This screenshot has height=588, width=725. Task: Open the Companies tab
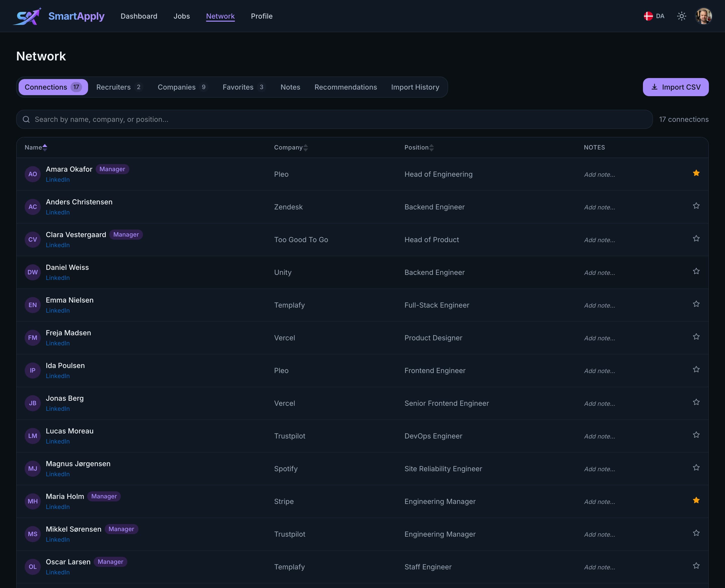(x=183, y=87)
